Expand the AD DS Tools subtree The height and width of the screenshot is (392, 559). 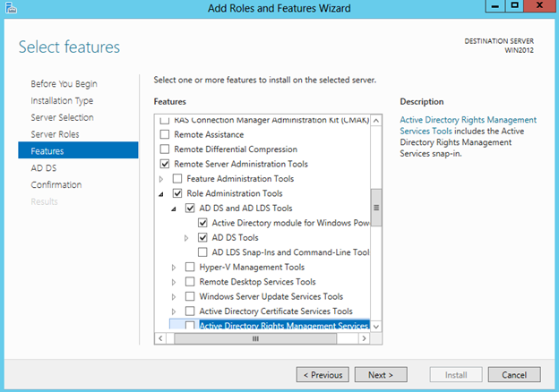[187, 237]
